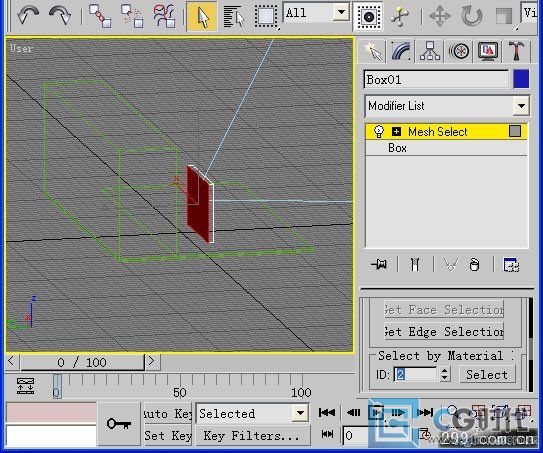The image size is (543, 453).
Task: Go to start frame
Action: (327, 412)
